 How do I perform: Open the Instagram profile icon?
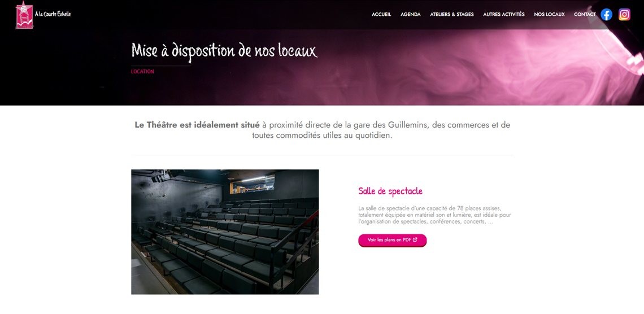coord(624,14)
